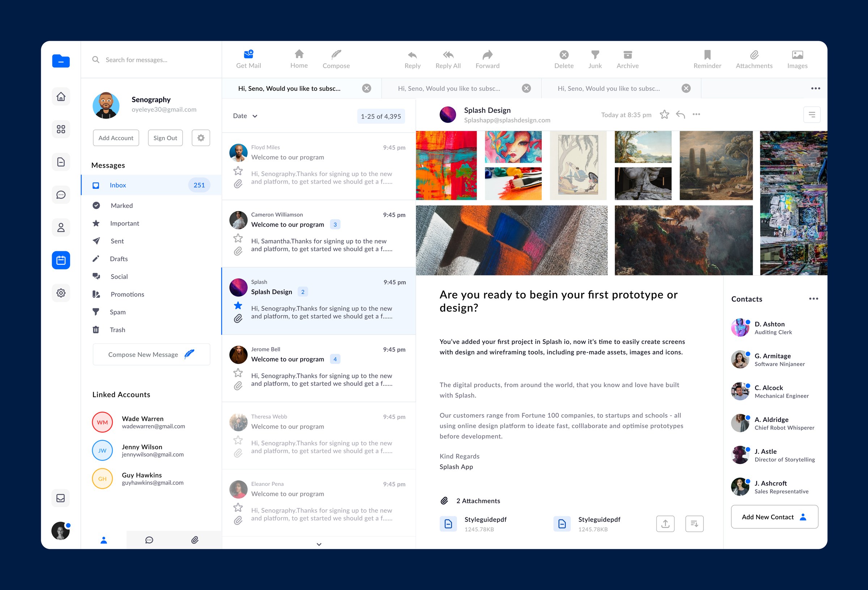This screenshot has width=868, height=590.
Task: Open the first Styleguidepdf attachment
Action: coord(473,524)
